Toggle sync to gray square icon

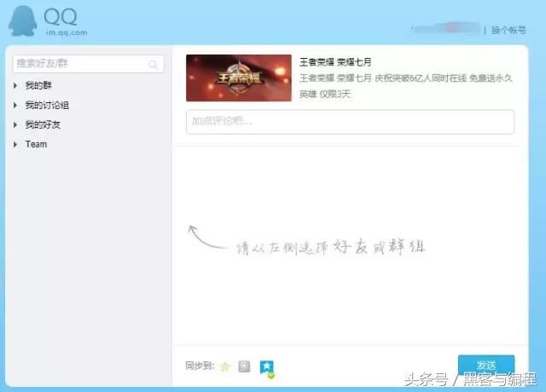click(244, 366)
